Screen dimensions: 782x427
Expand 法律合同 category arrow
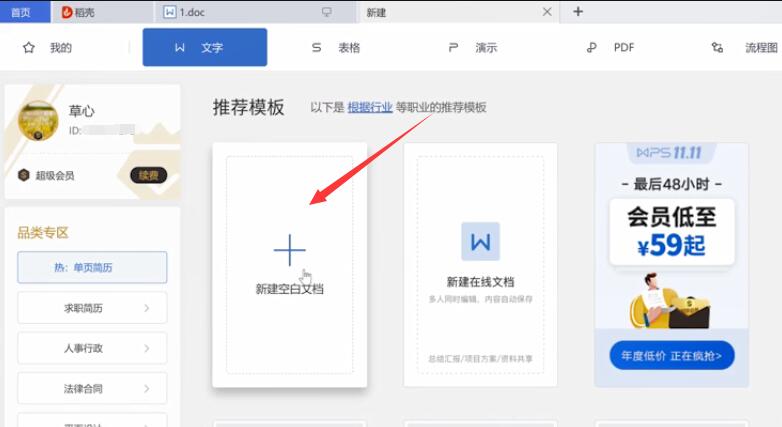tap(147, 388)
